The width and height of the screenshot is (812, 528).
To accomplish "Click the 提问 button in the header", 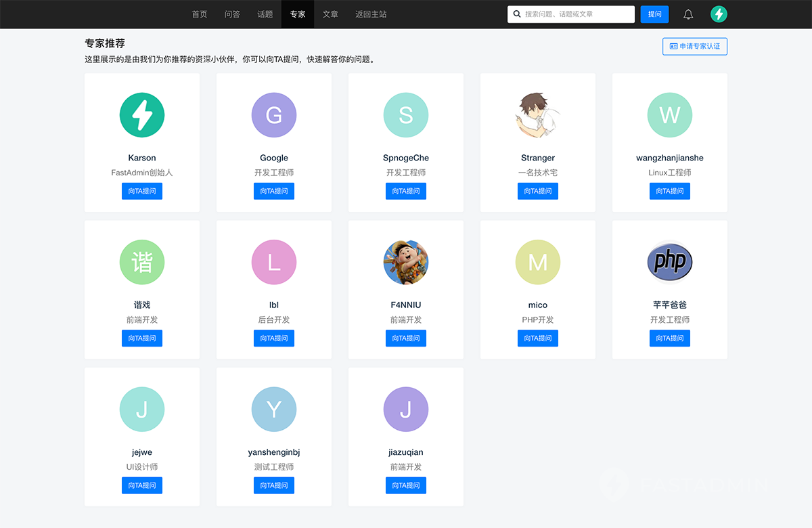I will click(655, 14).
